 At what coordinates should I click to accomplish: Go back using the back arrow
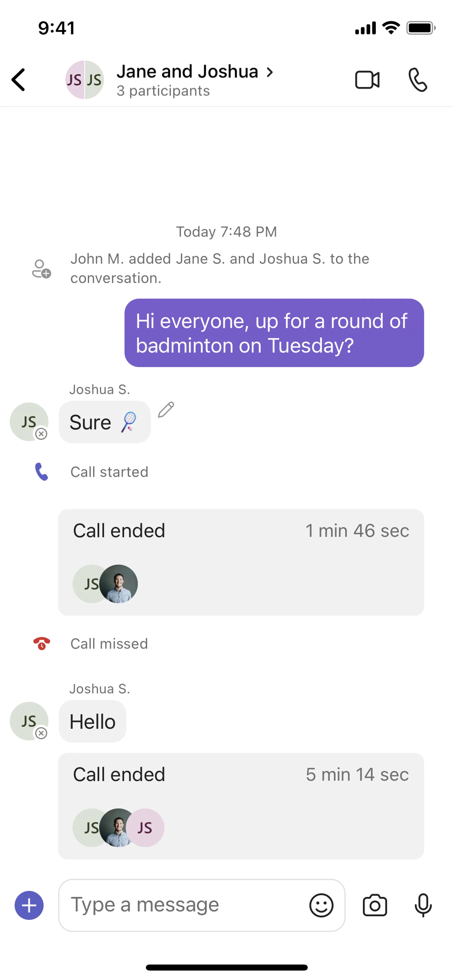[18, 80]
